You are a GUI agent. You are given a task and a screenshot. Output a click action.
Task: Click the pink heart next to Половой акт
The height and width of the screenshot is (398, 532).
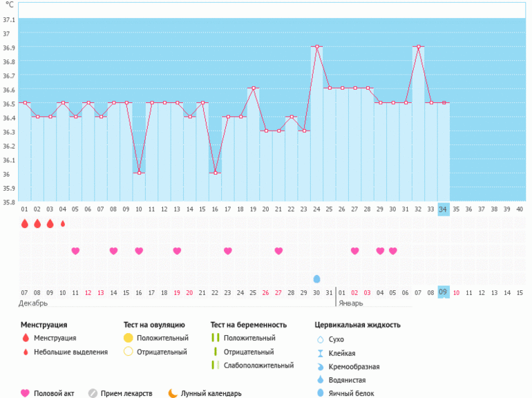[x=26, y=393]
